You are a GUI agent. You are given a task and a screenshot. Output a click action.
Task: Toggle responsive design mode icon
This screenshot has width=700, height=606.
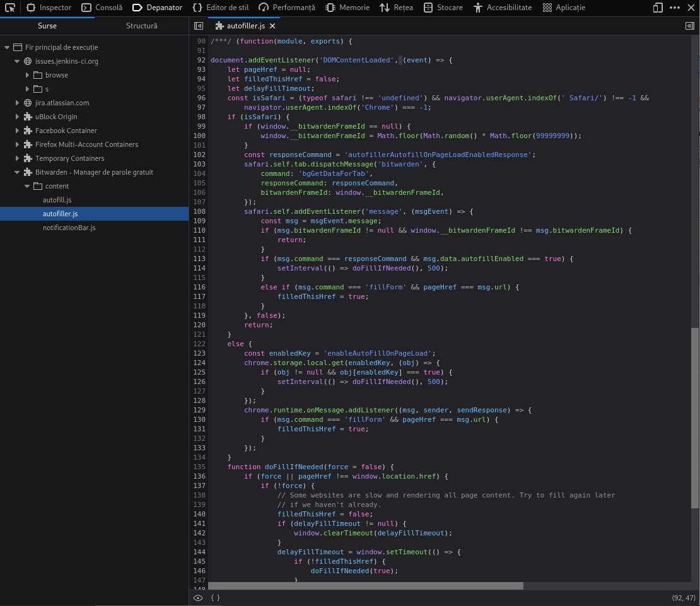(x=658, y=8)
